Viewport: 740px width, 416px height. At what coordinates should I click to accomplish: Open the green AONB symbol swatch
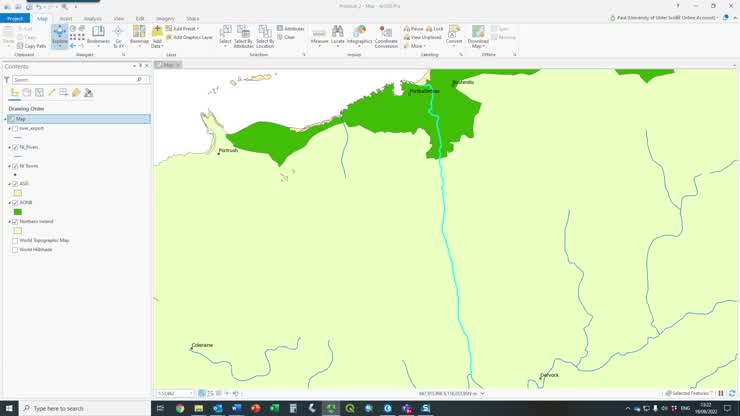pos(17,212)
